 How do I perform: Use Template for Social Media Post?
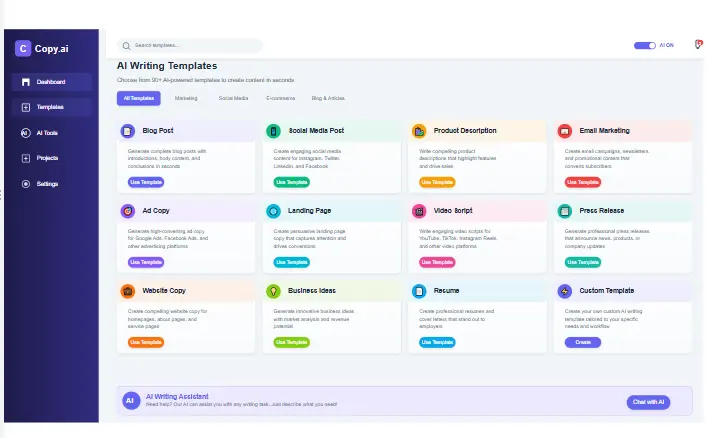[x=291, y=182]
